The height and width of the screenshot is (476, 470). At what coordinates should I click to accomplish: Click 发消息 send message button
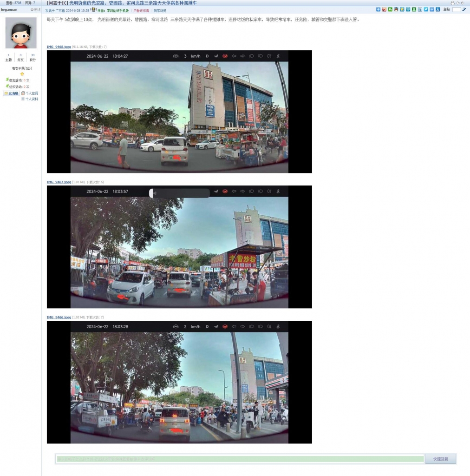pos(12,93)
